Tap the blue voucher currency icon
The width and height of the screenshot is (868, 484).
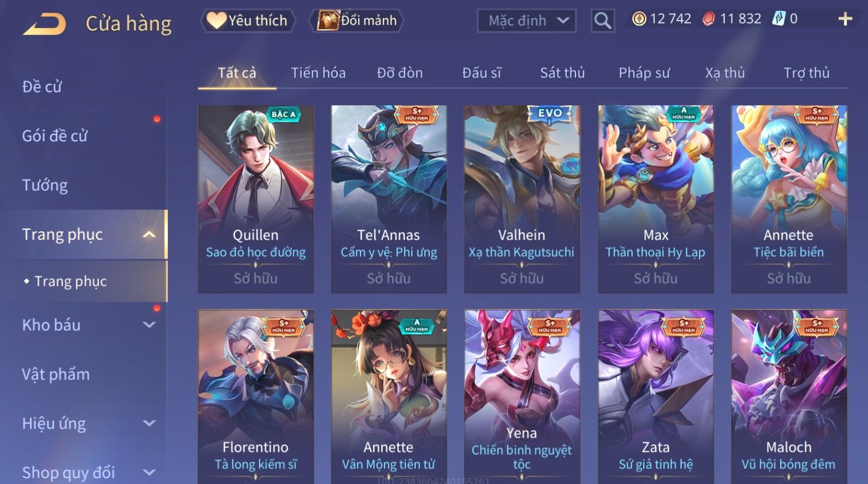pyautogui.click(x=778, y=19)
